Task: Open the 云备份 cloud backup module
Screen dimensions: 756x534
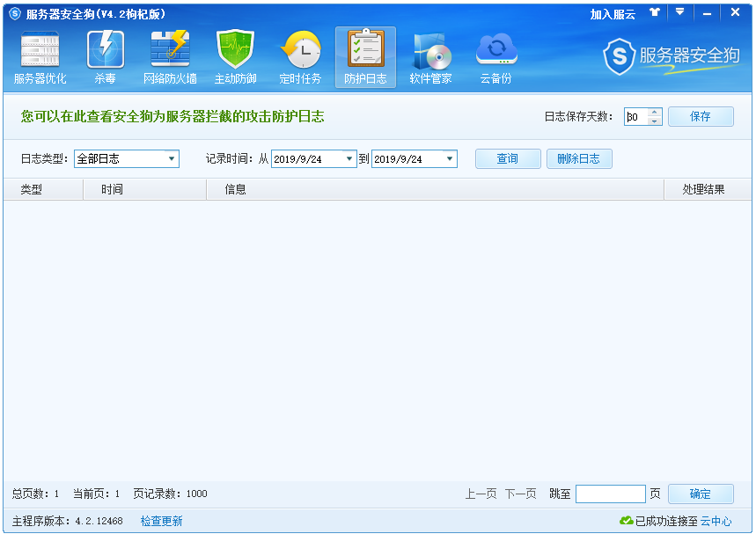Action: (x=496, y=57)
